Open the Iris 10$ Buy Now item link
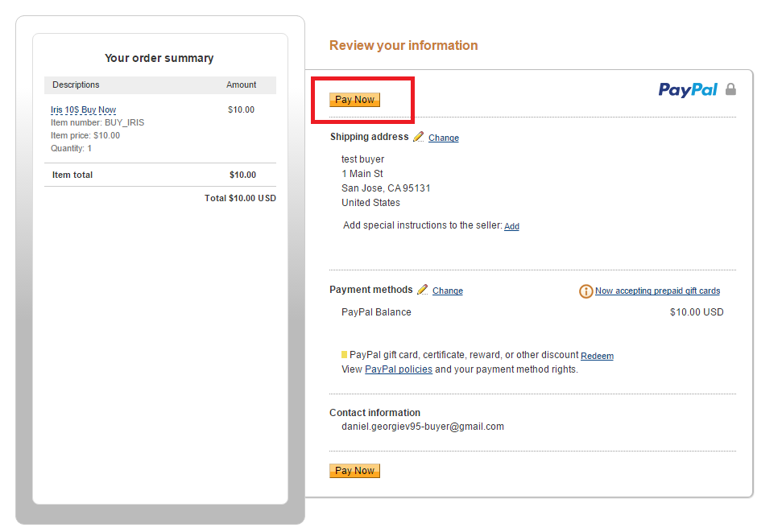The image size is (782, 532). tap(83, 109)
